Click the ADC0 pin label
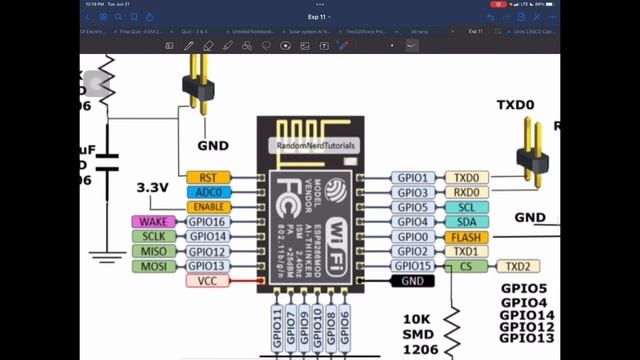Screen dimensions: 640x360 click(209, 192)
